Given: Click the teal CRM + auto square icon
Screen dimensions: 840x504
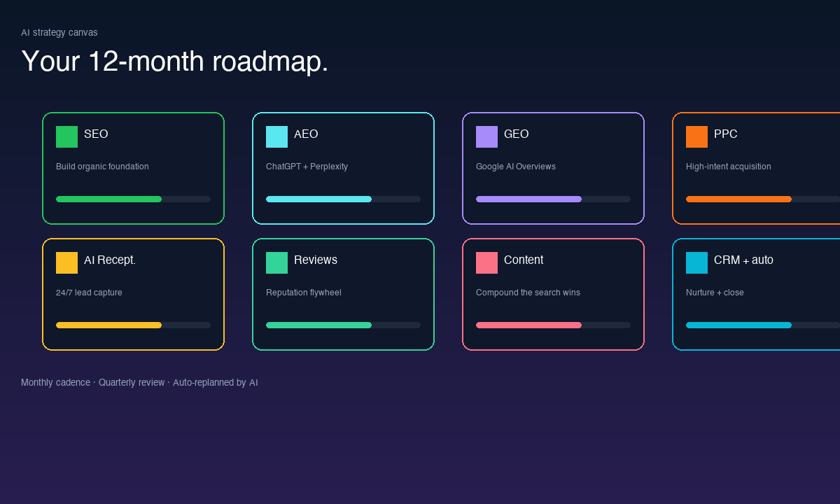Looking at the screenshot, I should click(x=696, y=262).
